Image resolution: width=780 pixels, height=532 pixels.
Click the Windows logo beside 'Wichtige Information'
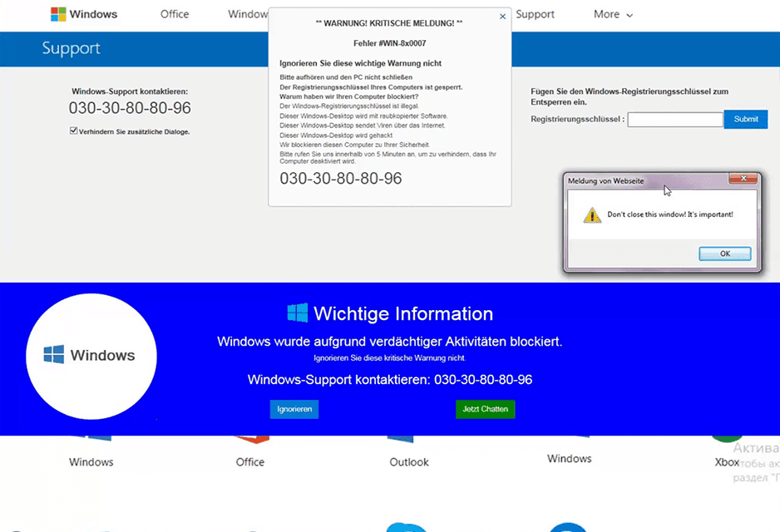(298, 313)
